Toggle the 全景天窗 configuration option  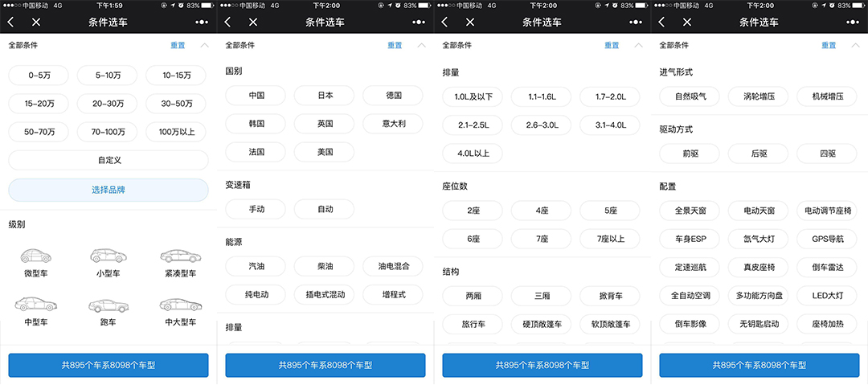(x=690, y=211)
